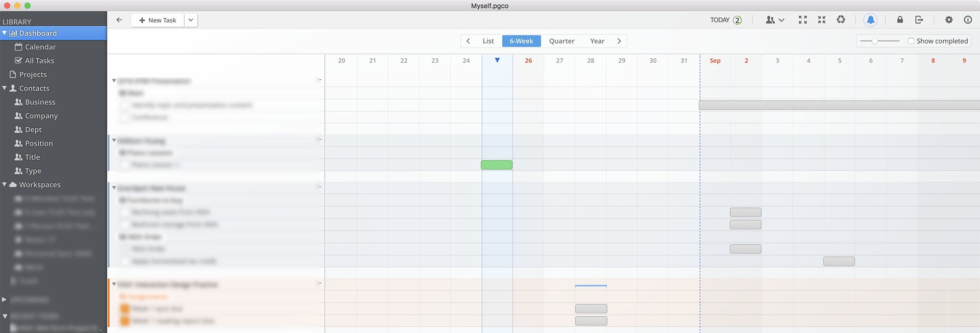
Task: Collapse the Contacts tree triangle
Action: point(4,88)
